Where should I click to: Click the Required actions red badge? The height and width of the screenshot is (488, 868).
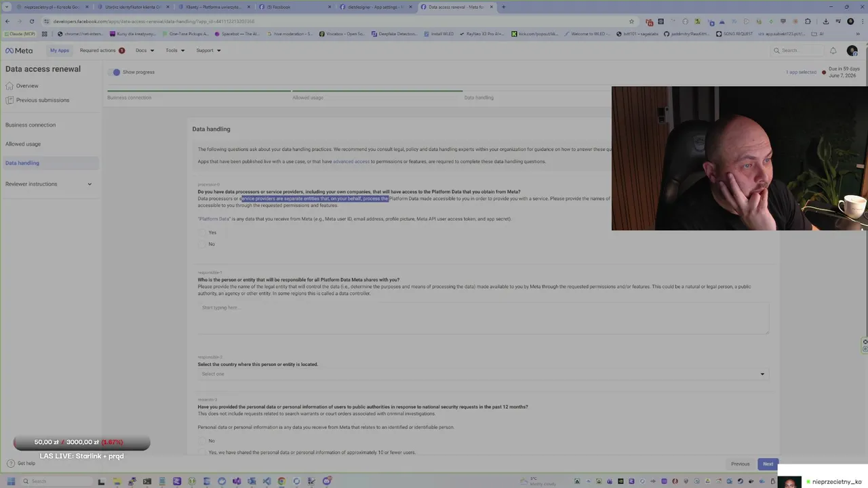tap(121, 50)
